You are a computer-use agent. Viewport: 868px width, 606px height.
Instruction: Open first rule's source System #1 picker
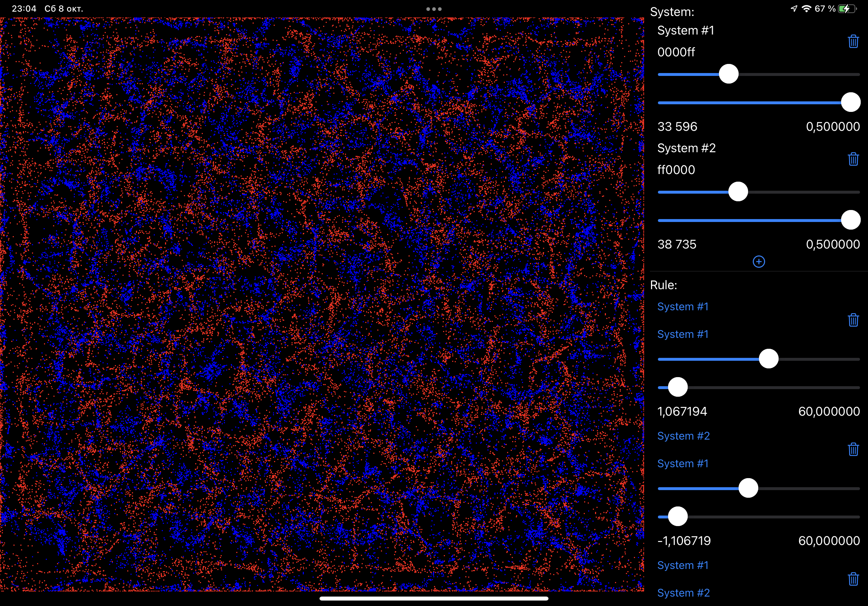[683, 306]
